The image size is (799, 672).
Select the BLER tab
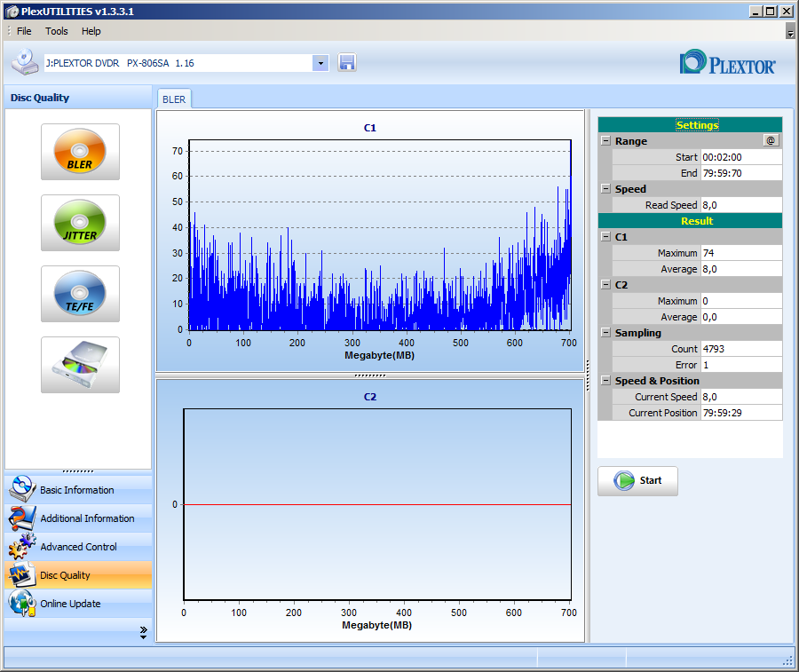click(174, 99)
